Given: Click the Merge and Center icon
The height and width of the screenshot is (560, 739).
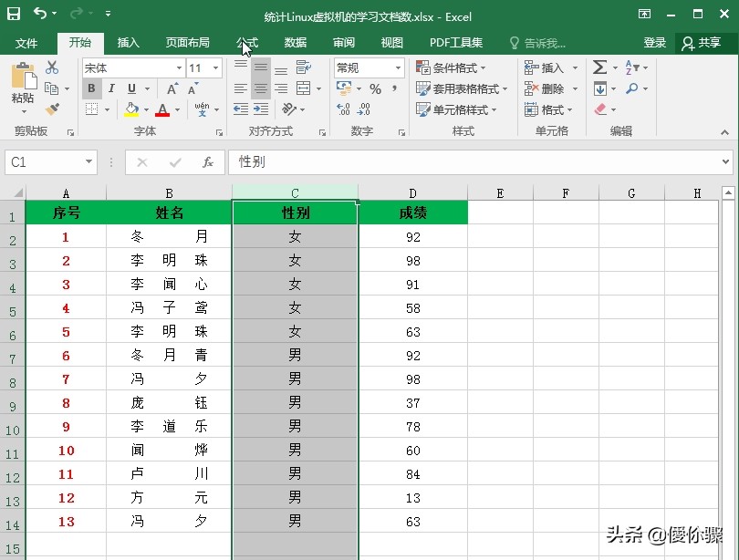Looking at the screenshot, I should (x=303, y=88).
